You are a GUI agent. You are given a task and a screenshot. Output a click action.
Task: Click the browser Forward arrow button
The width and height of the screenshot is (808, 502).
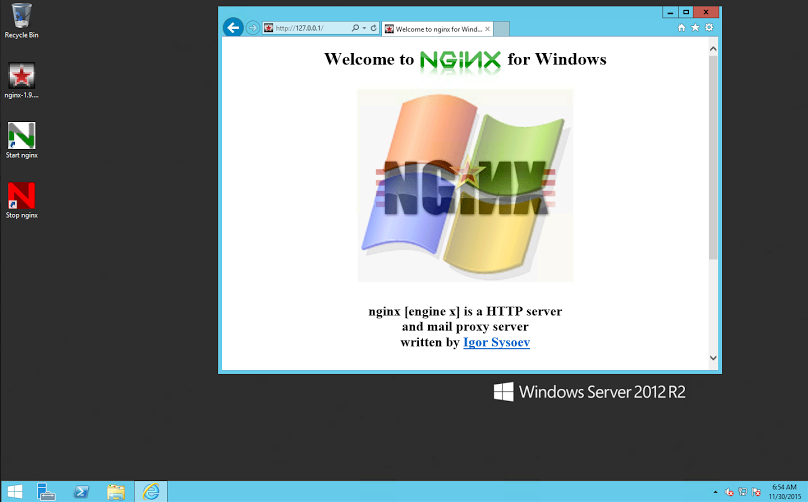coord(252,28)
